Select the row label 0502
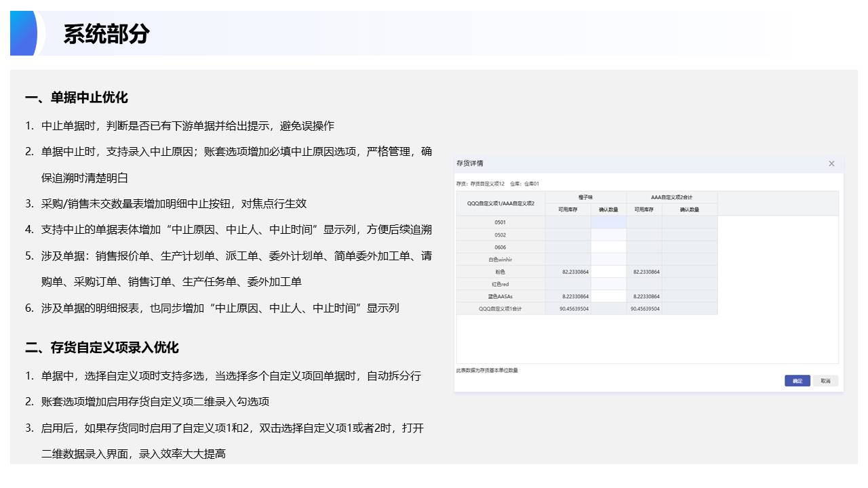 [x=500, y=235]
